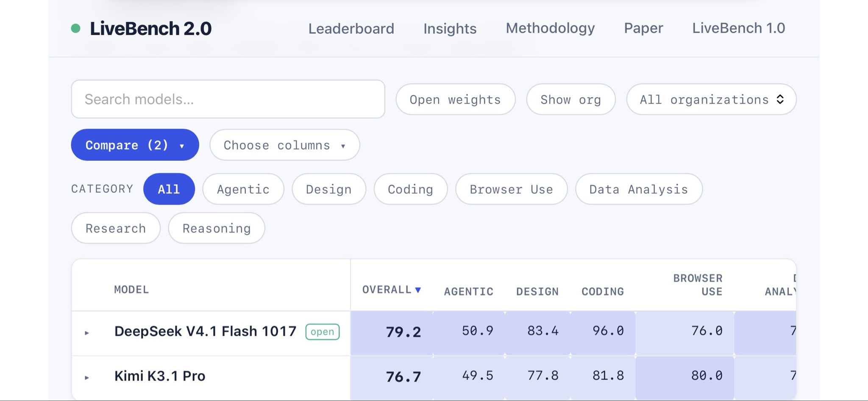Sort by the OVERALL column
This screenshot has height=401, width=868.
pyautogui.click(x=391, y=290)
